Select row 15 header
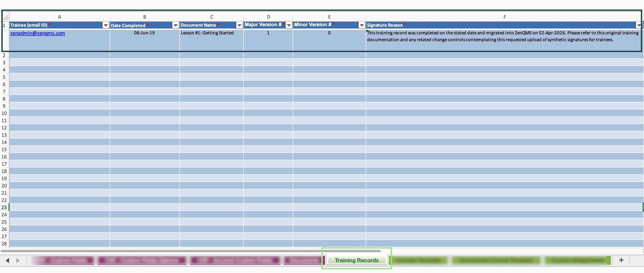644x273 pixels. tap(4, 149)
